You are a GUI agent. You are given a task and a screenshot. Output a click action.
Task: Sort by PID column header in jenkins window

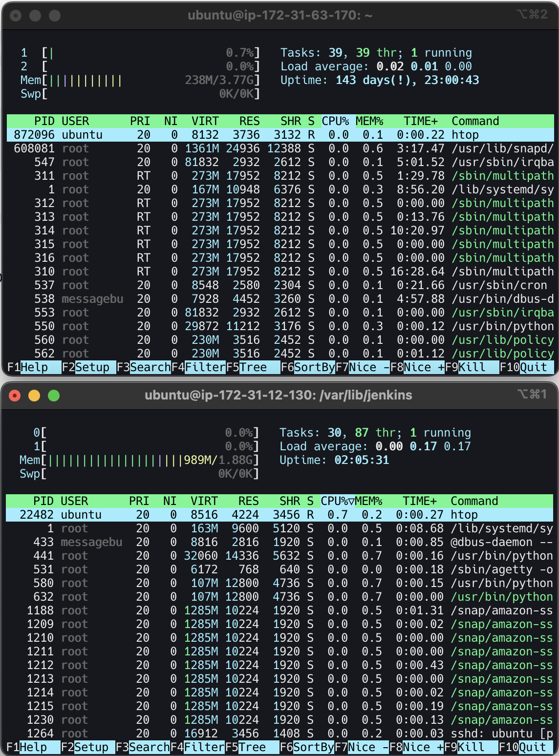[43, 501]
